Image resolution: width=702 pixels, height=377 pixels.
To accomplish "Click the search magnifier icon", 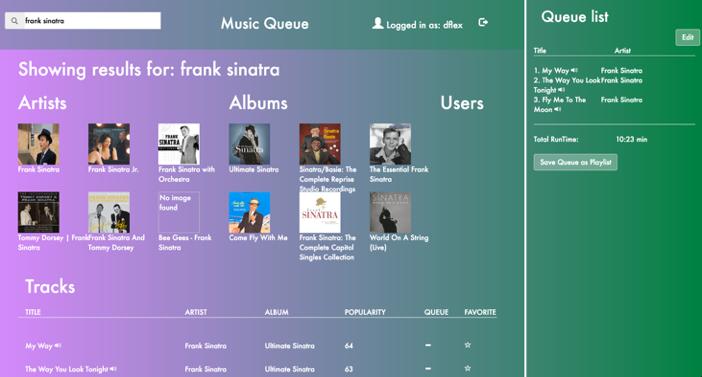I will pyautogui.click(x=14, y=21).
